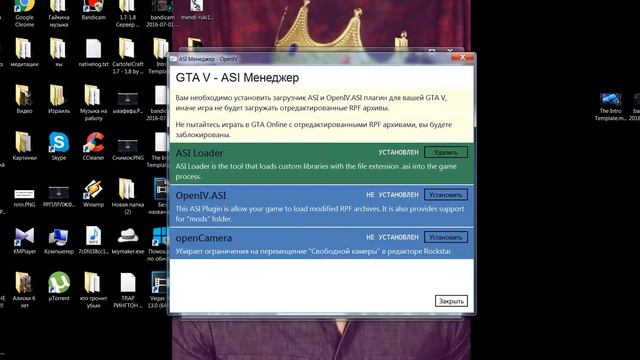Viewport: 640px width, 360px height.
Task: Open the Видео folder
Action: point(24,99)
